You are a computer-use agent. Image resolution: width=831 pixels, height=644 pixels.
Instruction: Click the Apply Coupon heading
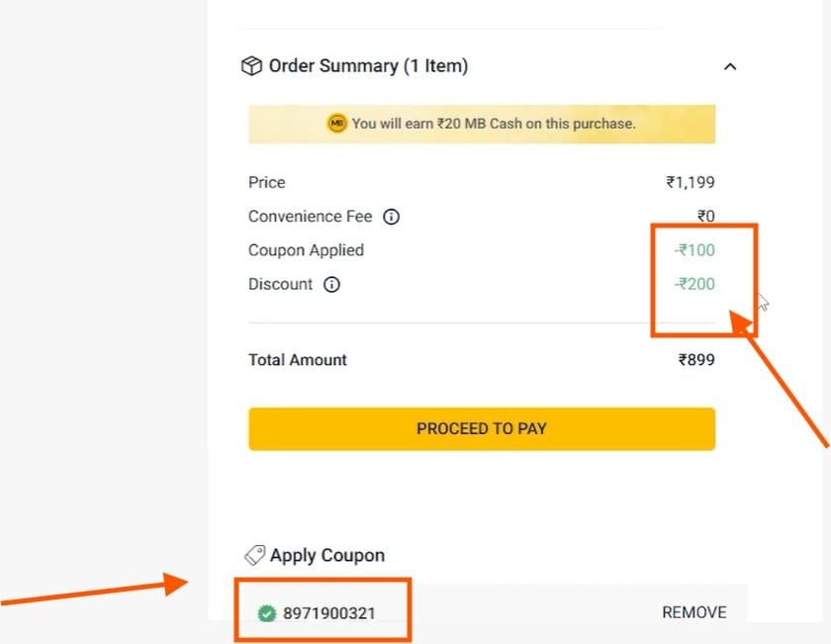327,555
